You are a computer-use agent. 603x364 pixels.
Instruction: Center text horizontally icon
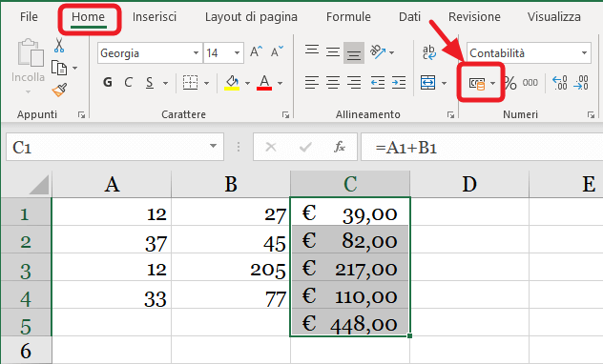click(x=333, y=83)
